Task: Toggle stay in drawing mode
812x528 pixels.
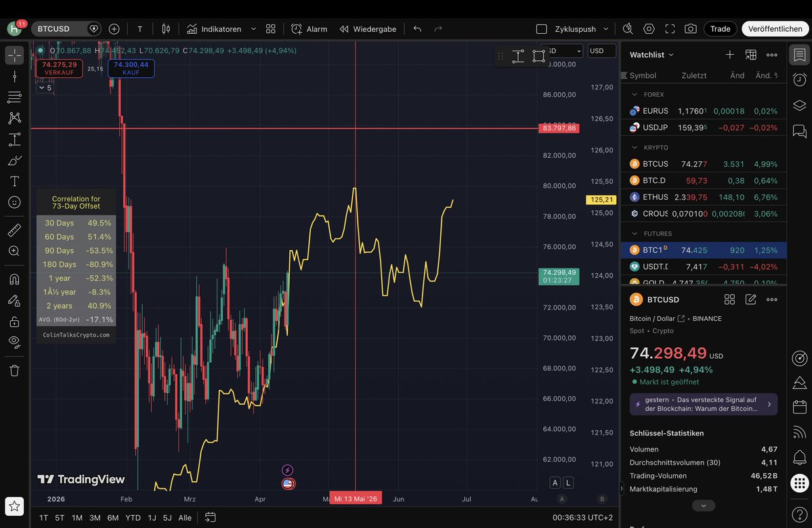Action: pos(14,301)
